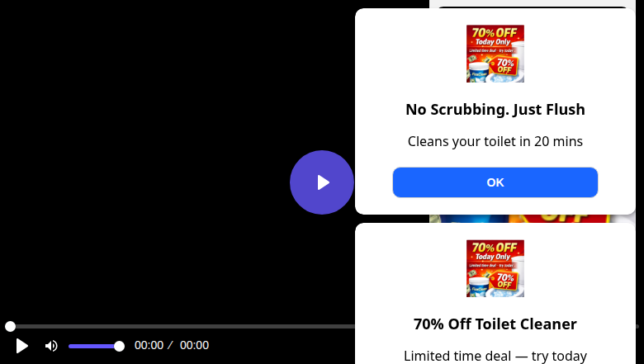This screenshot has width=644, height=364.
Task: Click the seek bar's right end
Action: (637, 327)
